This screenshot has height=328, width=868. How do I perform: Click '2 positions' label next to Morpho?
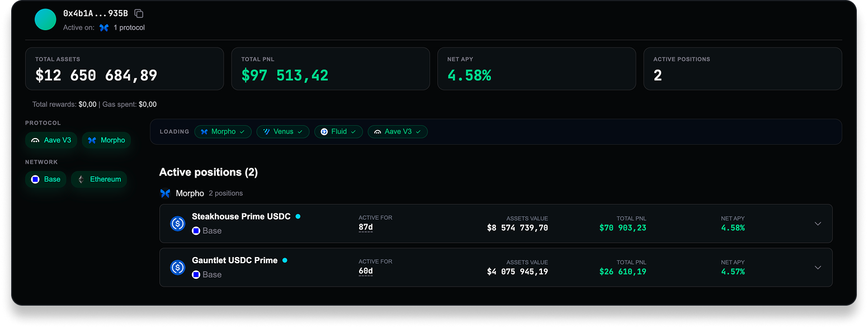point(226,193)
